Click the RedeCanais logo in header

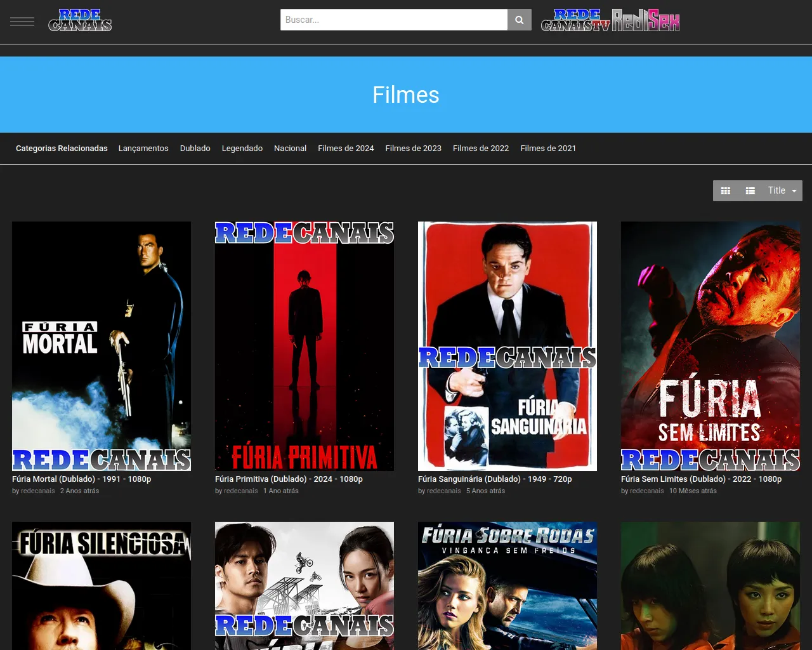(x=80, y=20)
